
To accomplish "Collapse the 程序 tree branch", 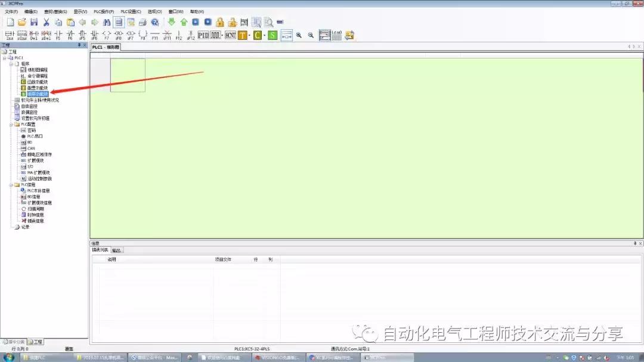I will (x=11, y=63).
